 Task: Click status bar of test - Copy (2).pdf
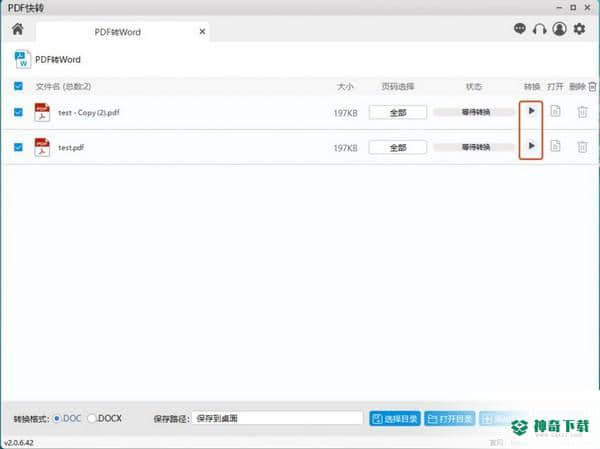coord(476,112)
